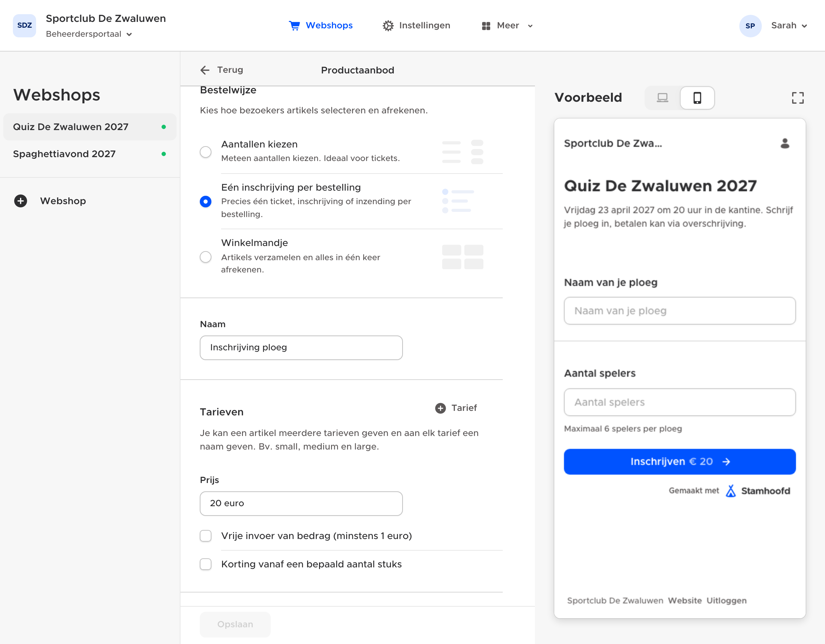This screenshot has height=644, width=825.
Task: Switch preview to mobile view icon
Action: point(697,98)
